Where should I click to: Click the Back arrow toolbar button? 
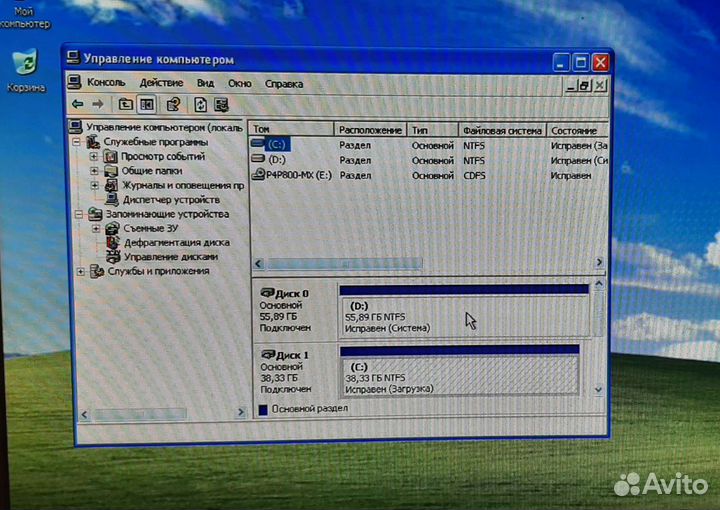pos(78,104)
